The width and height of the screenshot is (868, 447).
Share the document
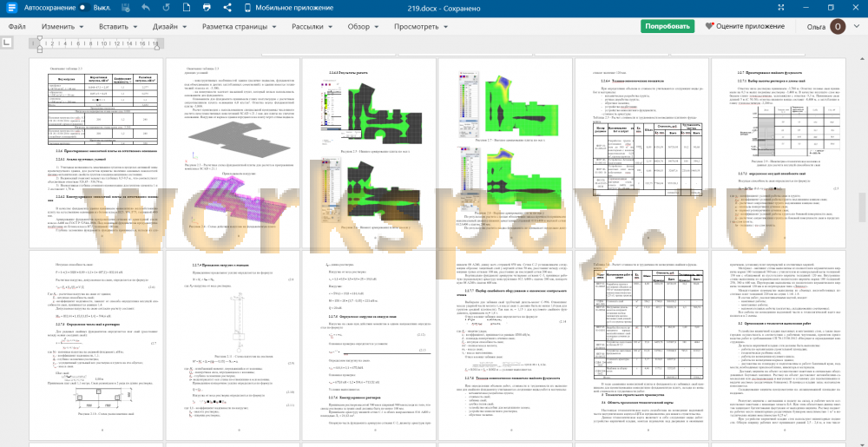227,8
